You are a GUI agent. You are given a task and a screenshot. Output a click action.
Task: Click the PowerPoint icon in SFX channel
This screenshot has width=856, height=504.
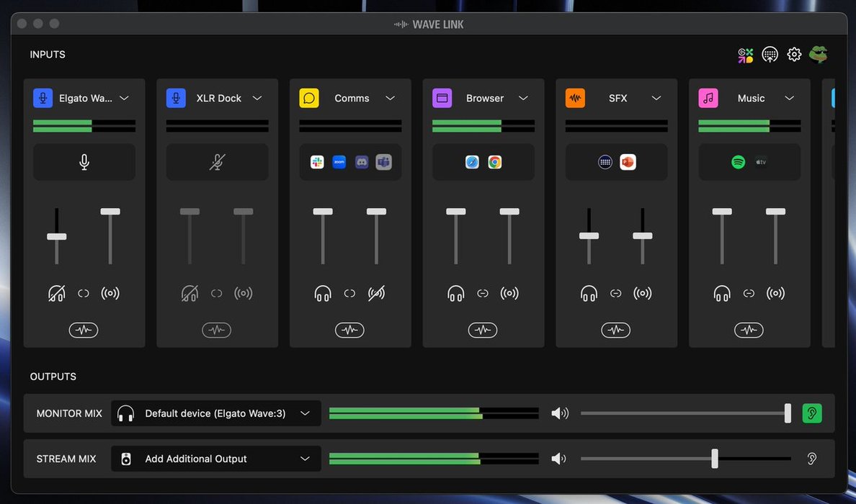pyautogui.click(x=628, y=162)
